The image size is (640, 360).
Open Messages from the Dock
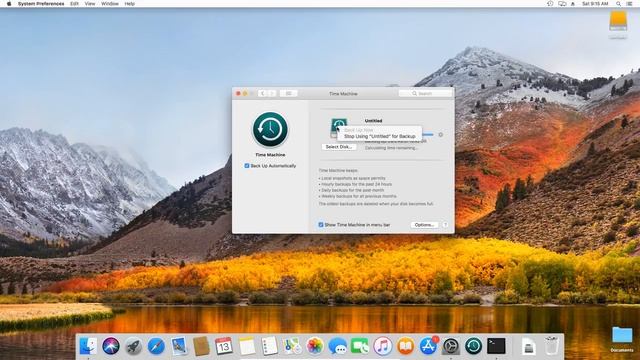tap(338, 347)
